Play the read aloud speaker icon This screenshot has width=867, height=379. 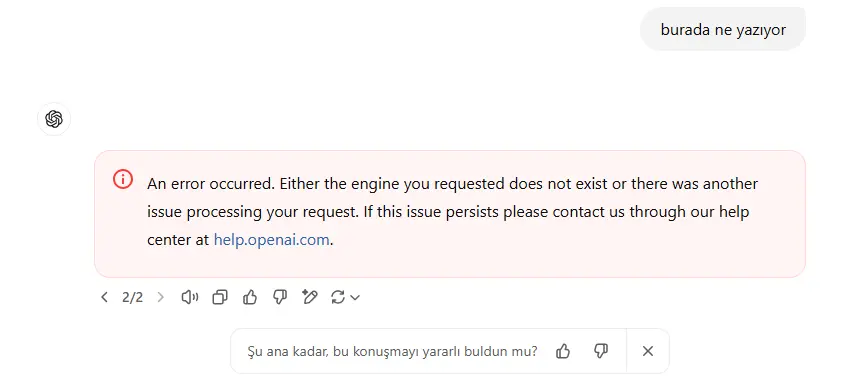pyautogui.click(x=190, y=298)
